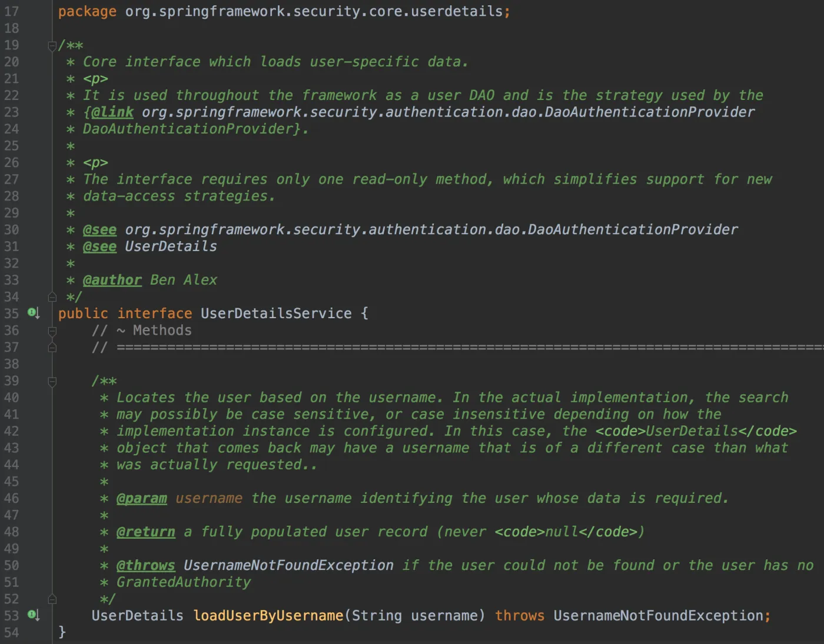Click line number 17 in the gutter
The image size is (824, 644).
(11, 12)
